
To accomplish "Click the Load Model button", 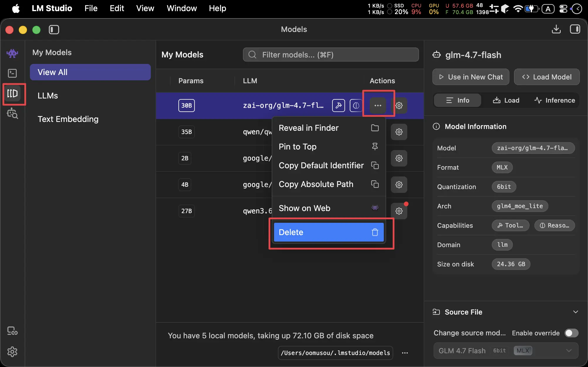I will [x=547, y=77].
